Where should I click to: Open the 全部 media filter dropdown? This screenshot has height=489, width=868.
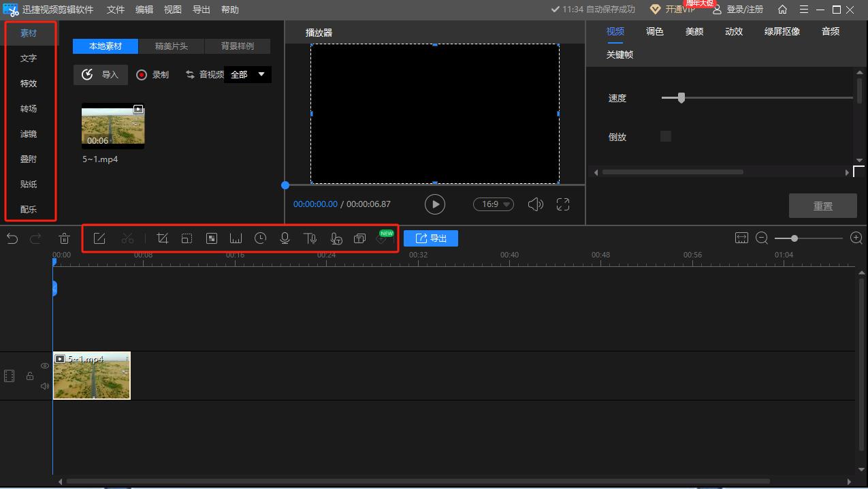pyautogui.click(x=248, y=74)
